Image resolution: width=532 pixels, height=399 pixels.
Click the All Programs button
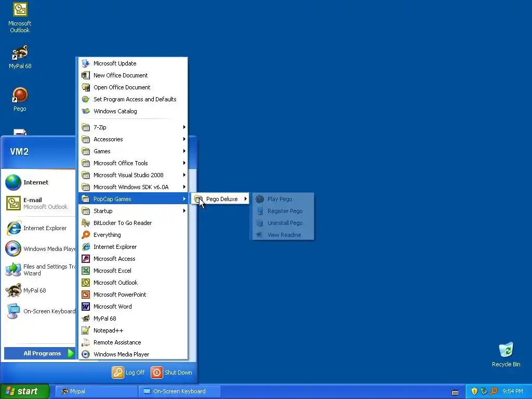pos(39,353)
